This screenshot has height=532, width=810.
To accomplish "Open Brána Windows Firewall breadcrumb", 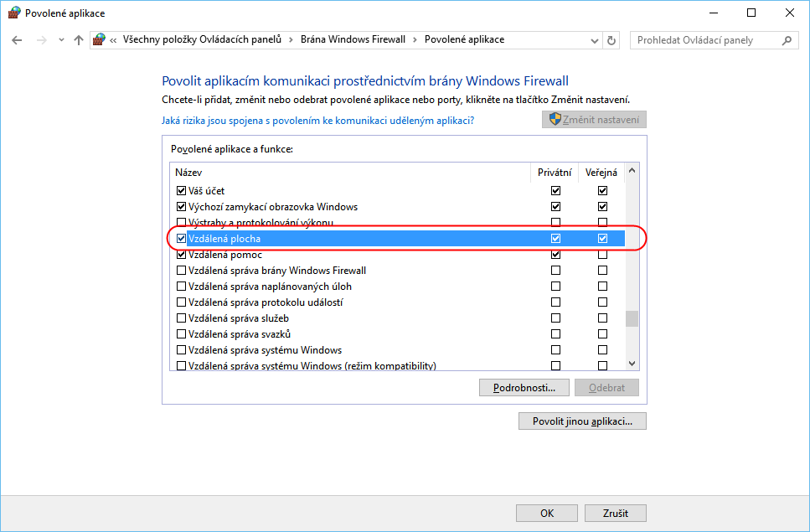I will click(x=353, y=39).
